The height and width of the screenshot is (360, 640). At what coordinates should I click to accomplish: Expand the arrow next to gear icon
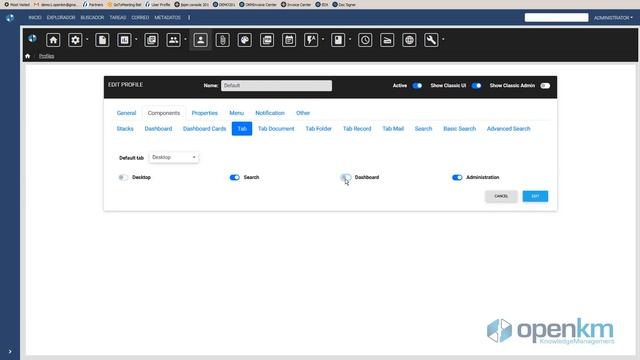87,40
